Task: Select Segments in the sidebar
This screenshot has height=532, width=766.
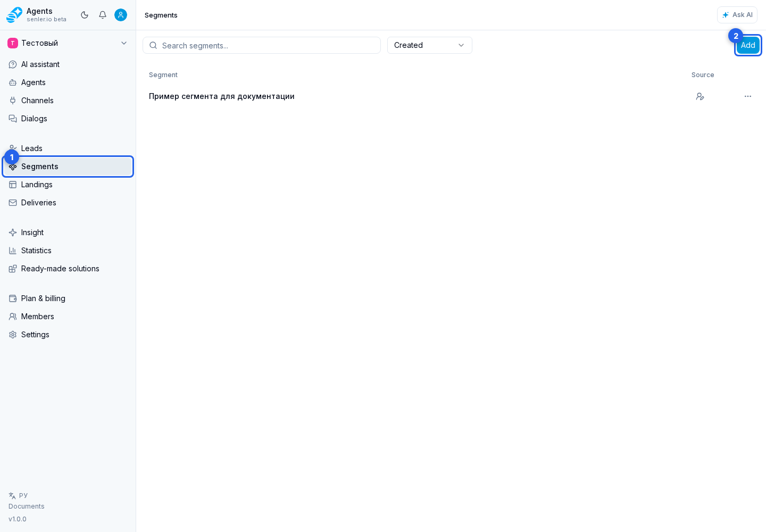Action: coord(68,167)
